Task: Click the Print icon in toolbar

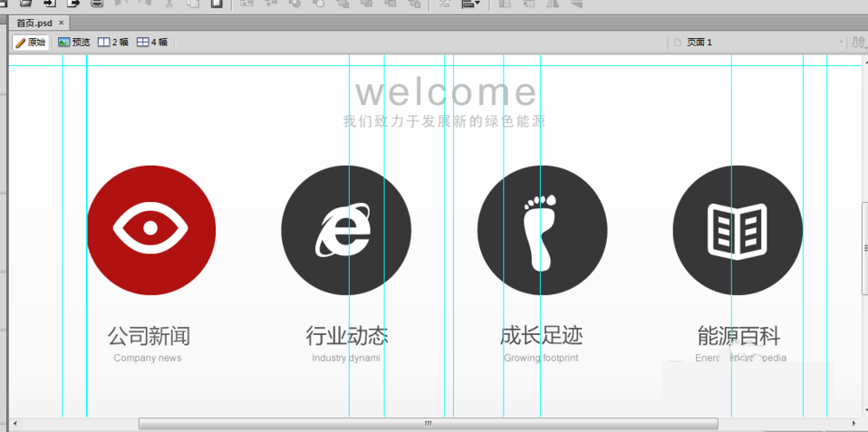Action: [97, 3]
